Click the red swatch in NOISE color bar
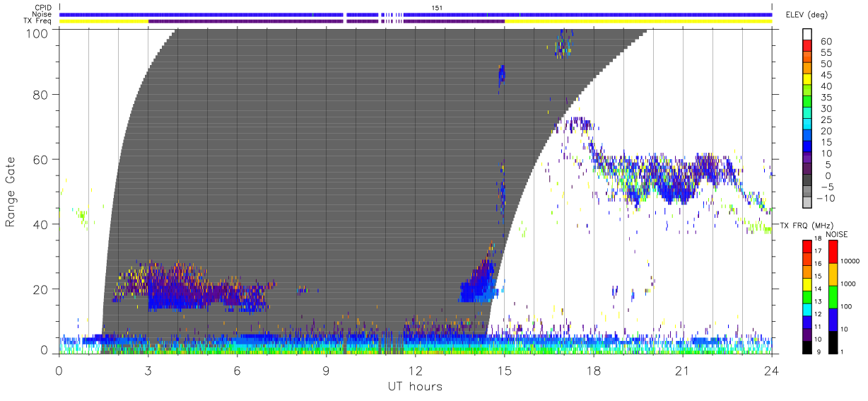Screen dimensions: 868x401 (x=833, y=252)
